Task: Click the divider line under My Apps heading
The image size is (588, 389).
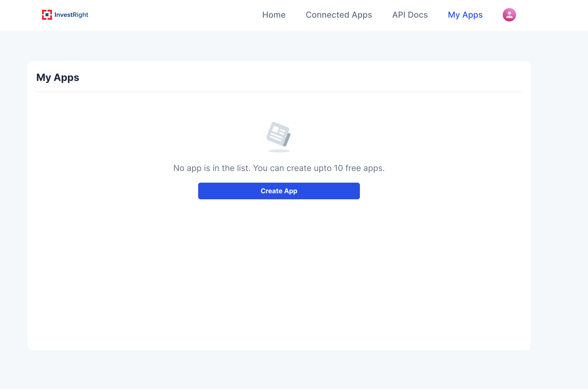Action: tap(279, 92)
